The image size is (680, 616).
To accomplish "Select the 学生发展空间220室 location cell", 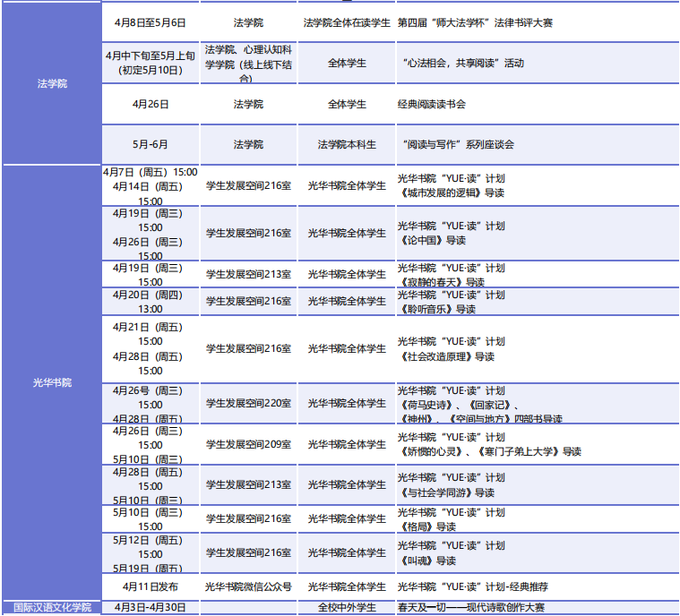I will pyautogui.click(x=248, y=404).
